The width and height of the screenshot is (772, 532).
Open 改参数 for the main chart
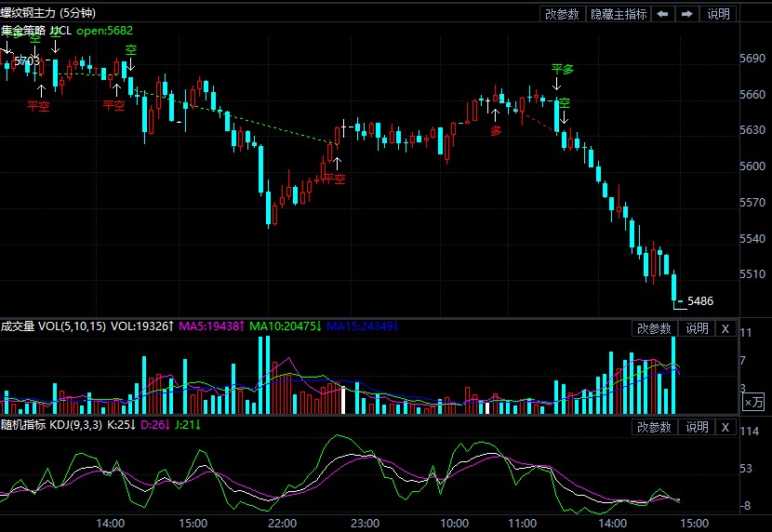562,14
